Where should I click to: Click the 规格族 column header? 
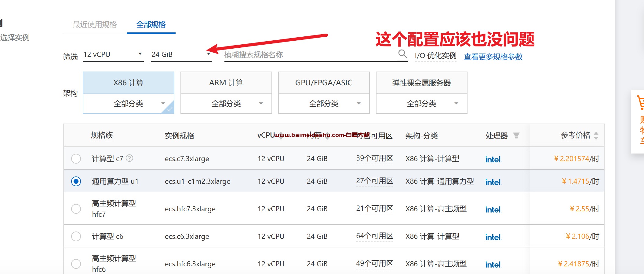(x=102, y=135)
